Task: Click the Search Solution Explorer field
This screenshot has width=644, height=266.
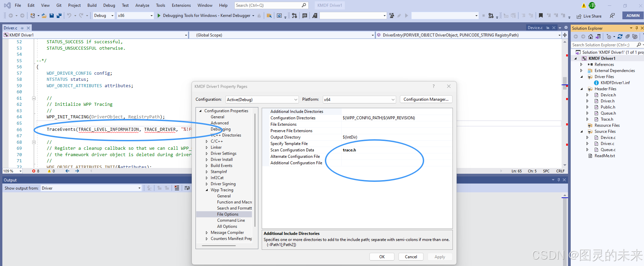Action: point(603,45)
